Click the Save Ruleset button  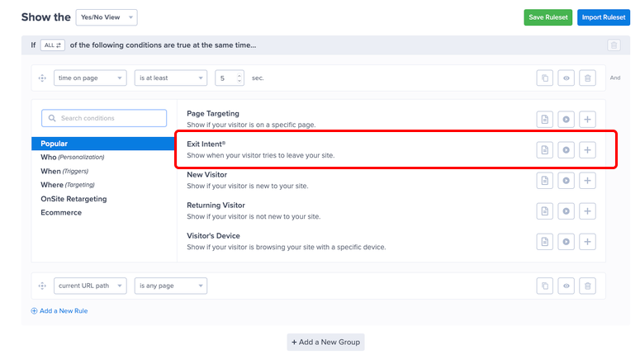(x=548, y=17)
